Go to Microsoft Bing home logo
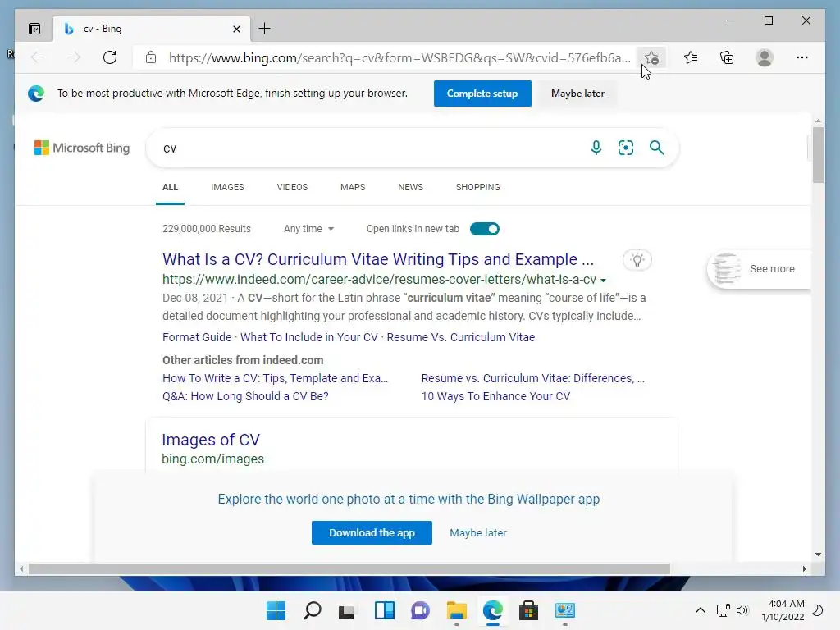840x630 pixels. pos(82,148)
